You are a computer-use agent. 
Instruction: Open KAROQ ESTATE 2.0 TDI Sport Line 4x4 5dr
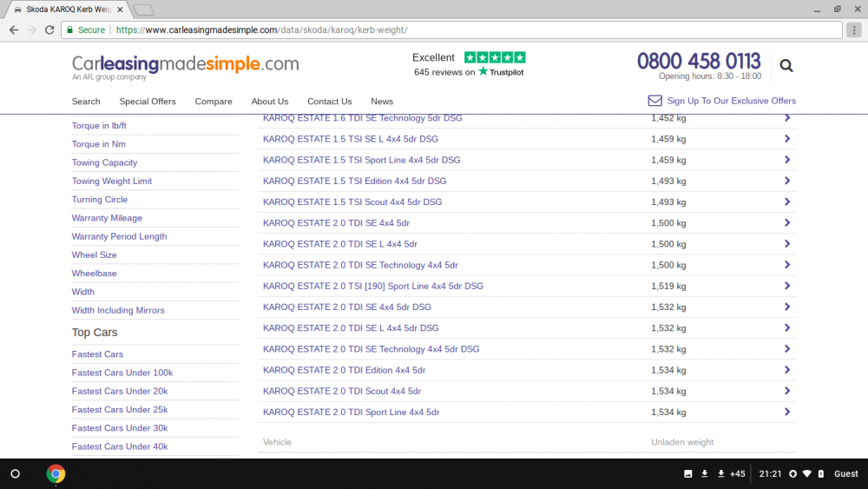coord(351,412)
